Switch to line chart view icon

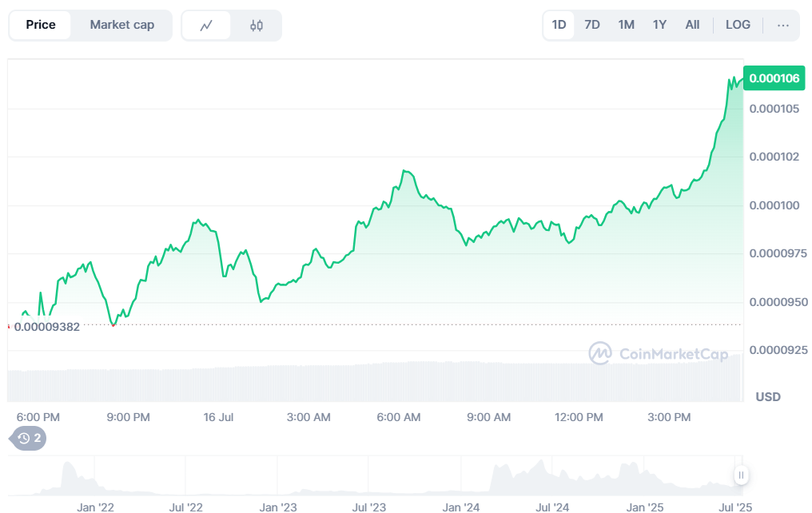tap(206, 26)
